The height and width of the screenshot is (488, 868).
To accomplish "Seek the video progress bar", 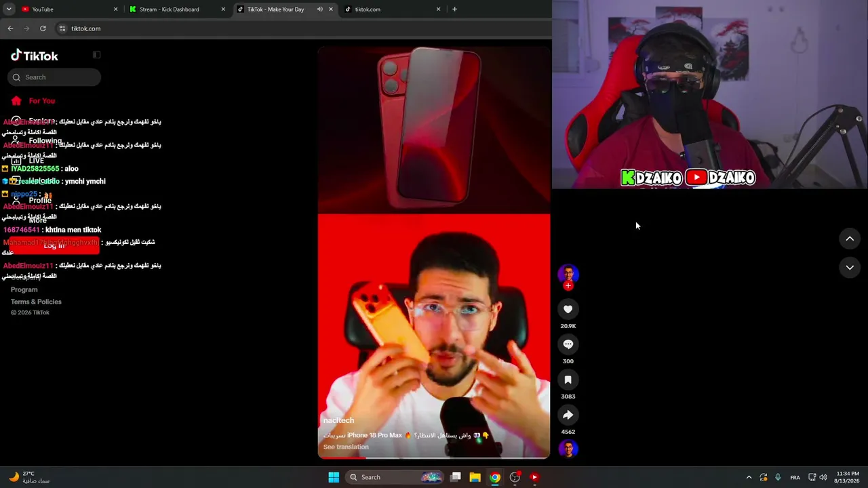I will tap(434, 457).
